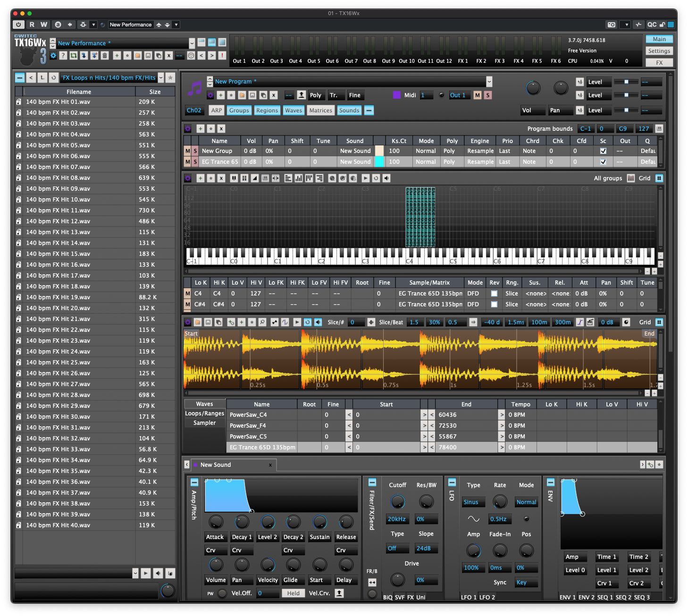Viewport: 688px width, 616px height.
Task: Click the play icon in waveform toolbar
Action: pos(297,322)
